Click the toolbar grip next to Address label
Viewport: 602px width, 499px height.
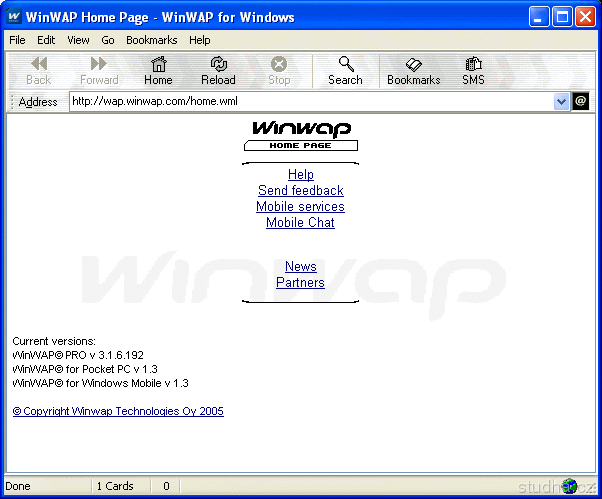tap(12, 102)
